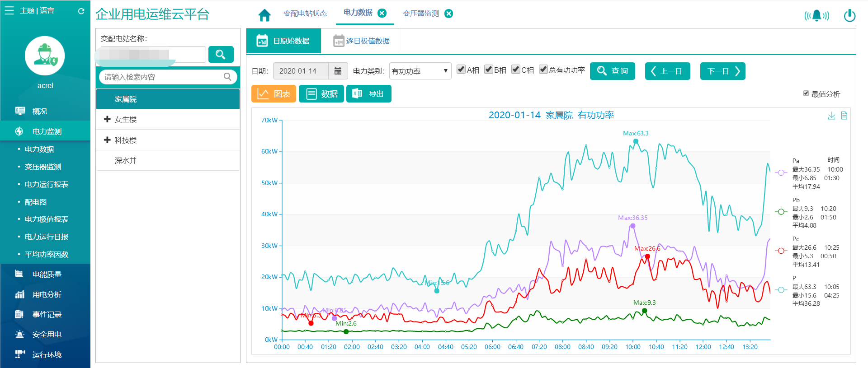Image resolution: width=868 pixels, height=368 pixels.
Task: Toggle the Pc red legend marker
Action: pos(781,251)
